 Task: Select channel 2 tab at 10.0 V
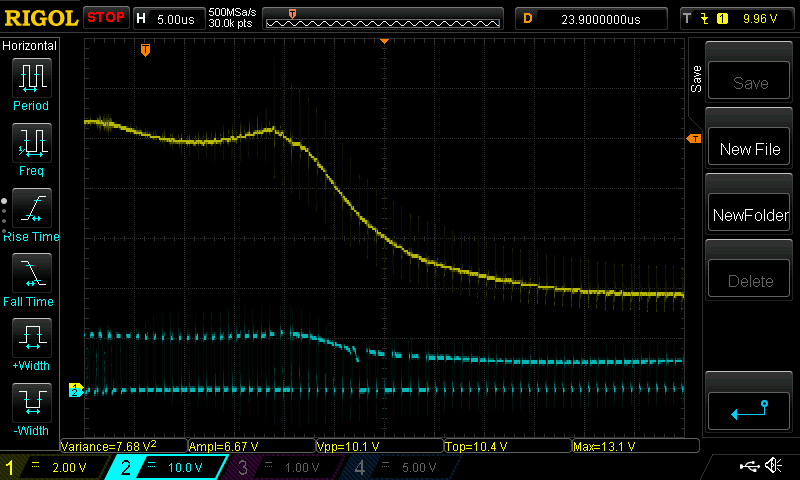pos(167,467)
